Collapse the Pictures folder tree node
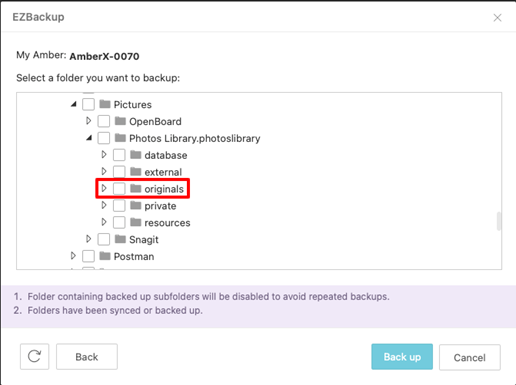The height and width of the screenshot is (385, 516). click(x=74, y=105)
